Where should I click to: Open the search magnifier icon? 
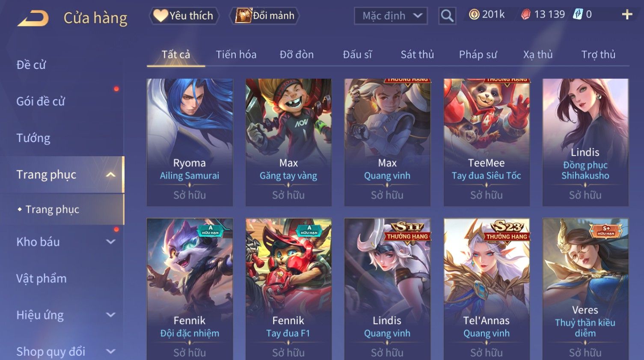(x=447, y=16)
